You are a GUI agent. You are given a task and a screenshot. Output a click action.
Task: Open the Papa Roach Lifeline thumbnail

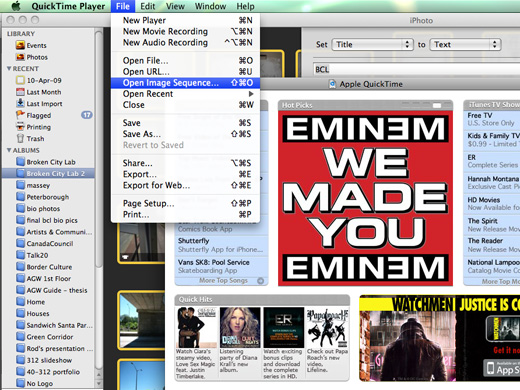(x=327, y=327)
